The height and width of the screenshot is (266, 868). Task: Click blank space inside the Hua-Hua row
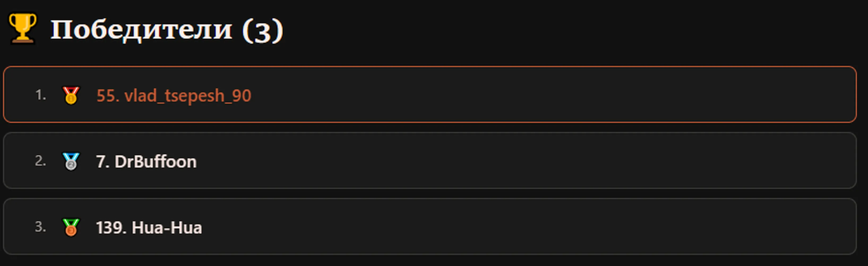[505, 226]
